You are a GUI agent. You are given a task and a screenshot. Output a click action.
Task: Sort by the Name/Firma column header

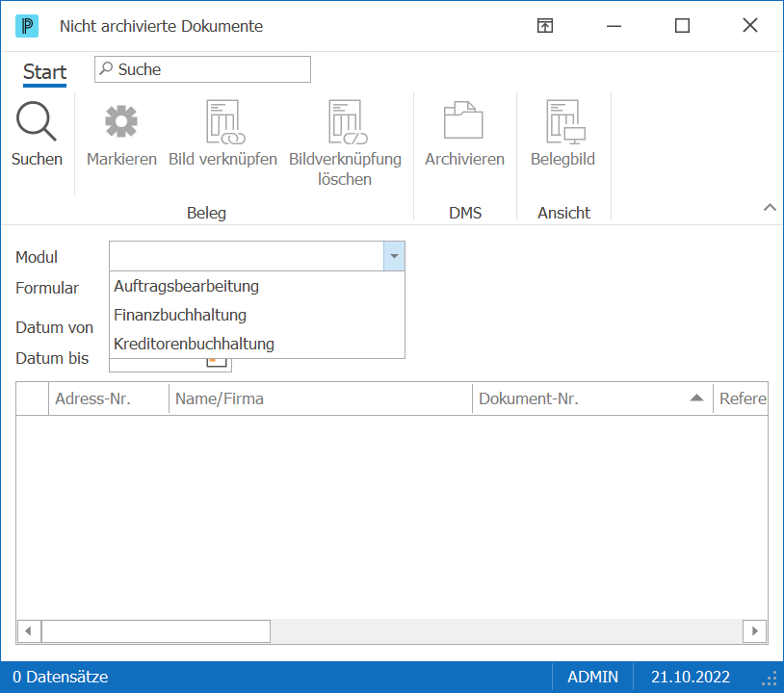coord(321,398)
